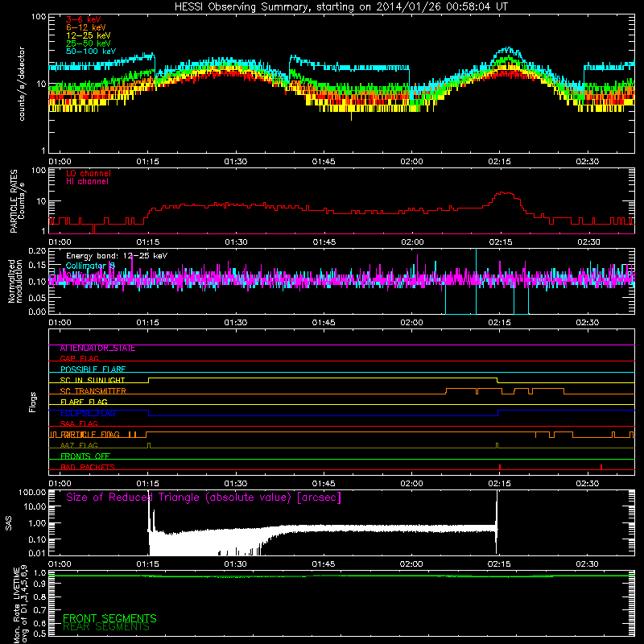This screenshot has width=644, height=644.
Task: Select the red 3-6 keV legend entry
Action: pos(84,19)
